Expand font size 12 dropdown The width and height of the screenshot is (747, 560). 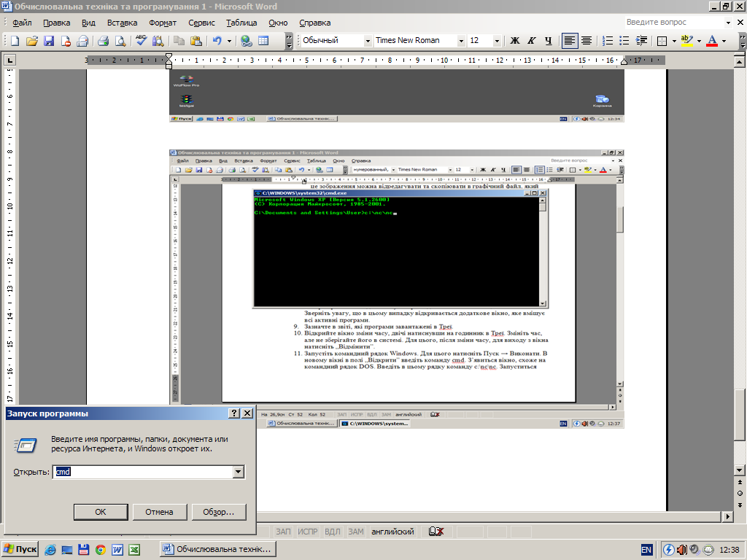[x=497, y=42]
